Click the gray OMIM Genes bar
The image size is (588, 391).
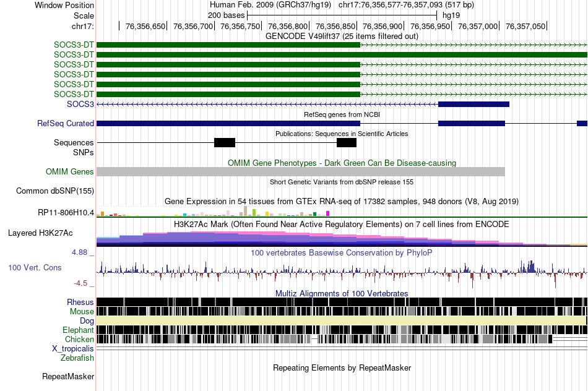coord(301,172)
